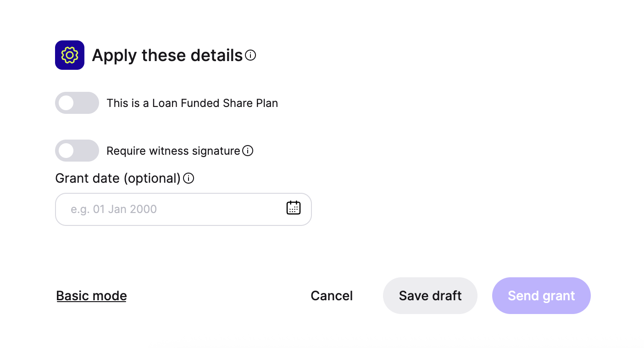Click the white knob of witness signature toggle
This screenshot has width=644, height=348.
point(67,151)
